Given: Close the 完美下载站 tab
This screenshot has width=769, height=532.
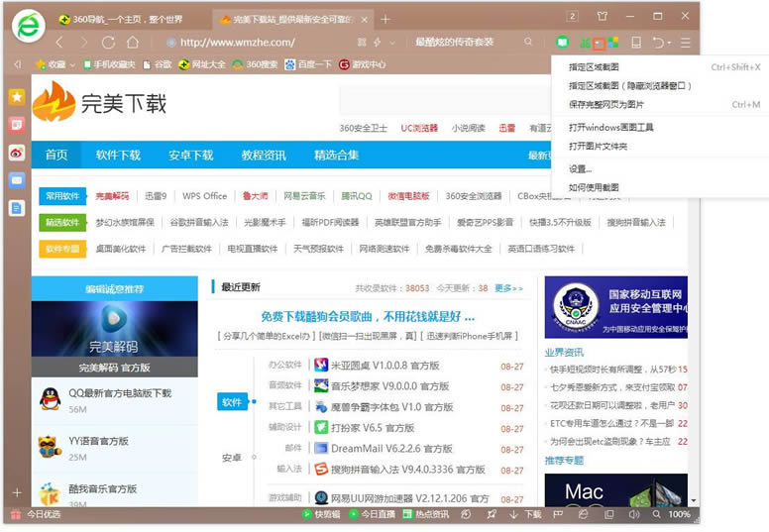Looking at the screenshot, I should coord(365,20).
